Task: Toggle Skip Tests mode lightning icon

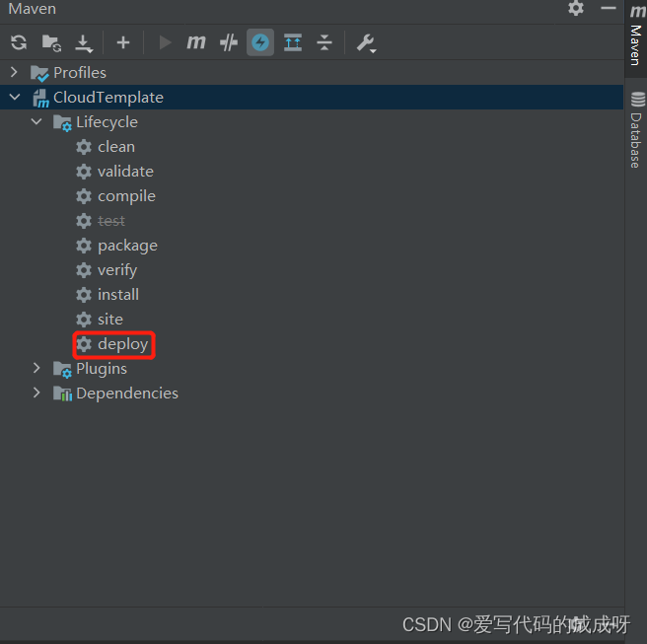Action: pos(260,42)
